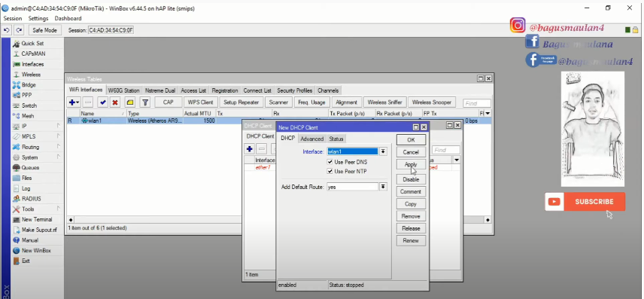The width and height of the screenshot is (644, 299).
Task: Expand the IP submenu in the sidebar
Action: [x=58, y=127]
